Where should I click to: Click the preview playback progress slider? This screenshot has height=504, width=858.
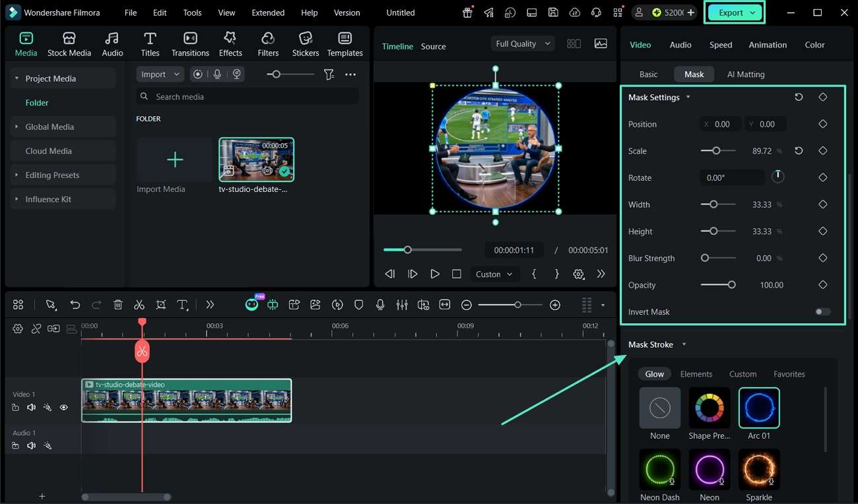(422, 250)
